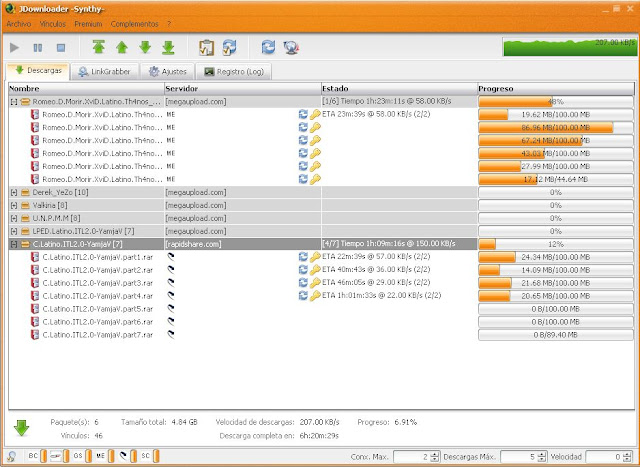Select the Descargas tab

(38, 71)
